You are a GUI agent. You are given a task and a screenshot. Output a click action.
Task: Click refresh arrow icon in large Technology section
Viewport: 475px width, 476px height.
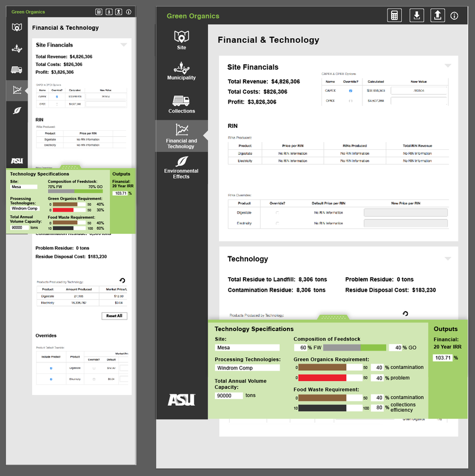click(405, 314)
